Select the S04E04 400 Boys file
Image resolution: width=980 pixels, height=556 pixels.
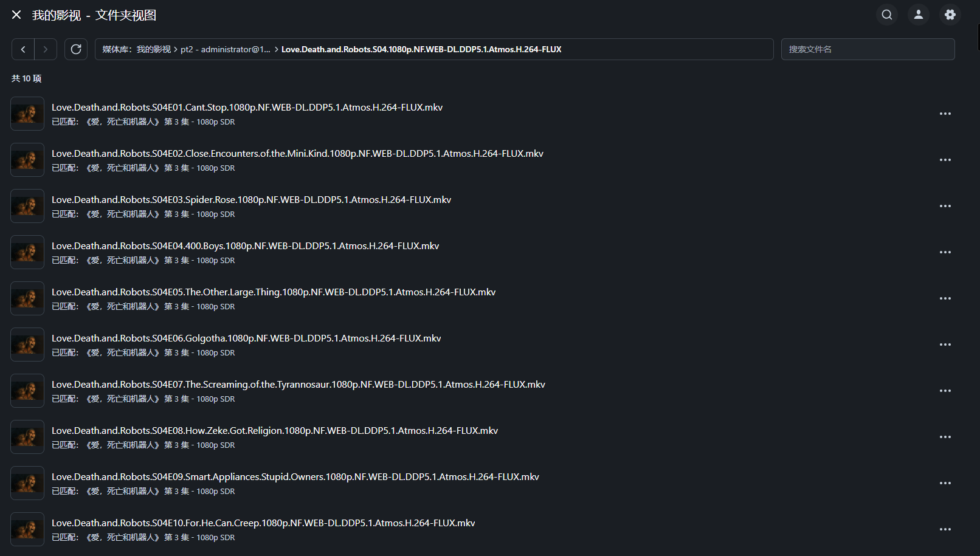click(245, 246)
